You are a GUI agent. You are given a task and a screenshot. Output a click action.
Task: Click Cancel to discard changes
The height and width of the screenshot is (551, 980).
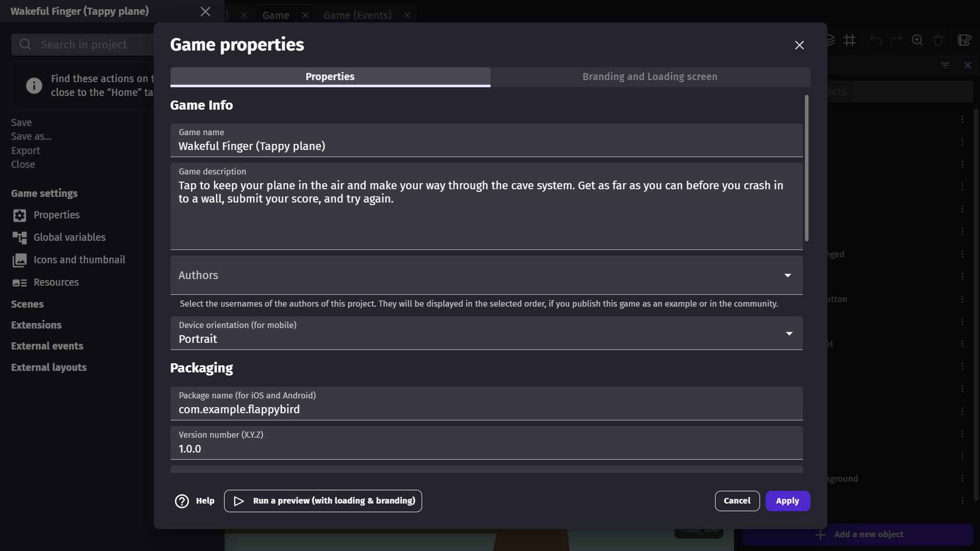[737, 500]
